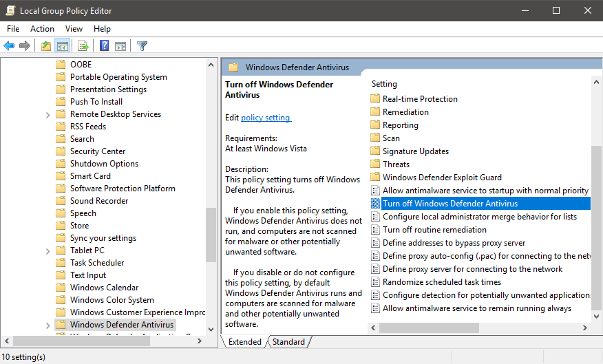
Task: Click the policy icon for Turn off routine remediation
Action: coord(375,230)
